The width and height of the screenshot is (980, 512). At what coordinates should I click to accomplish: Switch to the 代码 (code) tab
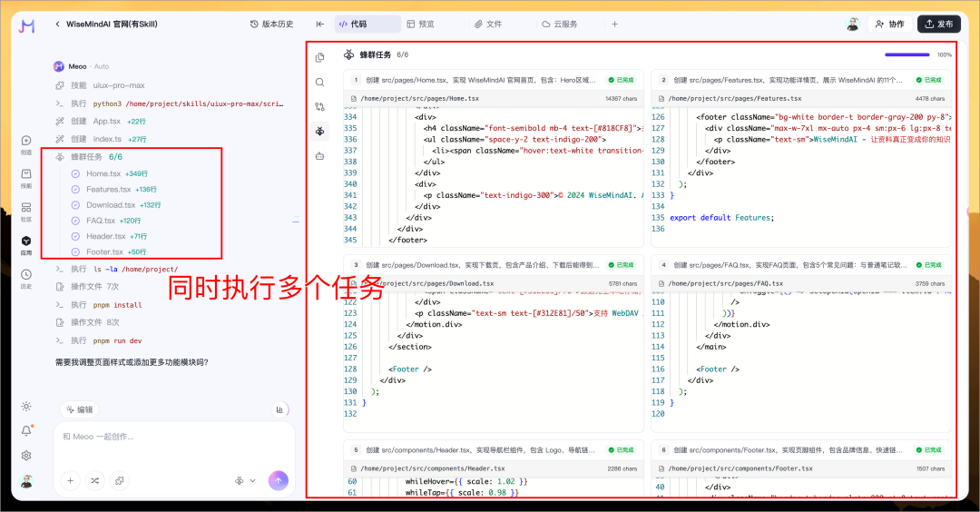coord(367,24)
